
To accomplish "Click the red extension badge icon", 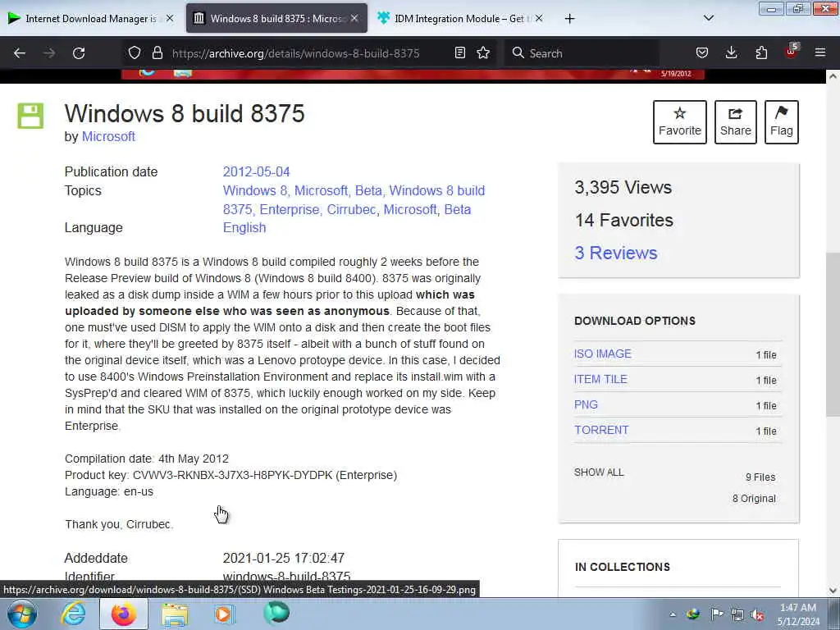I will [x=792, y=52].
